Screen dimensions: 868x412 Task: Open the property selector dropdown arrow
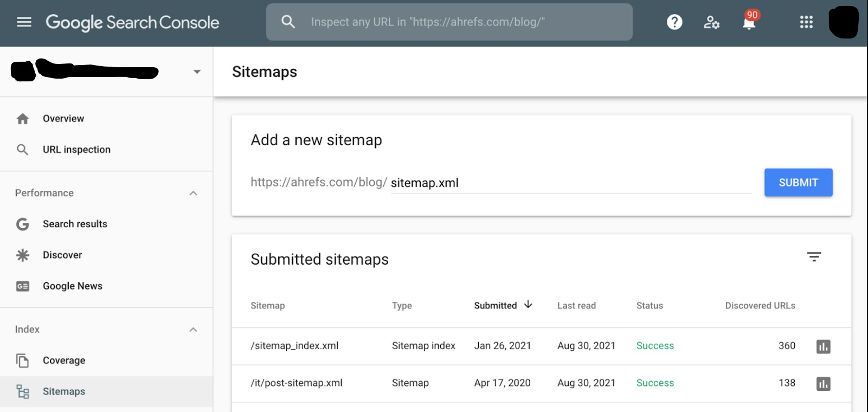197,72
